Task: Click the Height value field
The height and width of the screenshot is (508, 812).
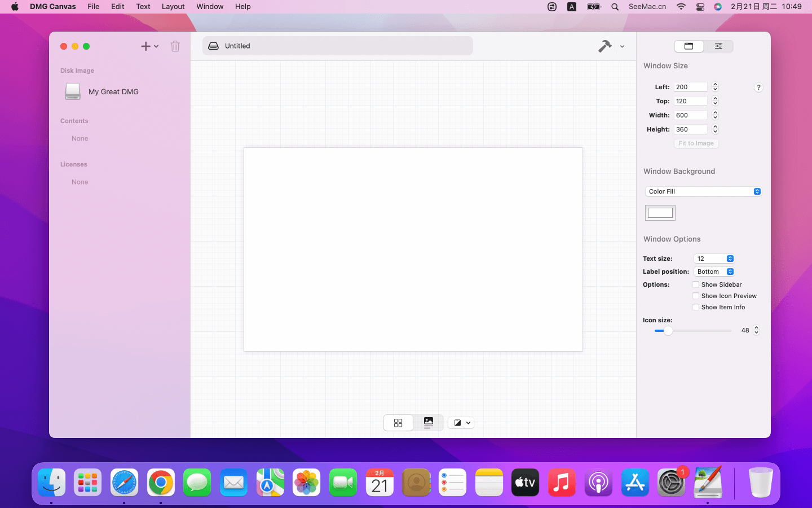Action: point(691,129)
